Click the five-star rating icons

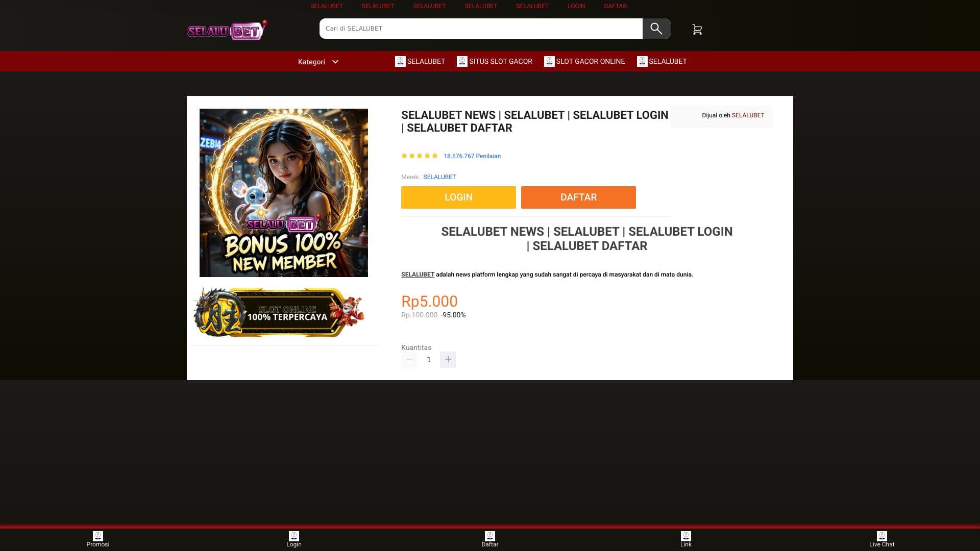click(x=420, y=156)
